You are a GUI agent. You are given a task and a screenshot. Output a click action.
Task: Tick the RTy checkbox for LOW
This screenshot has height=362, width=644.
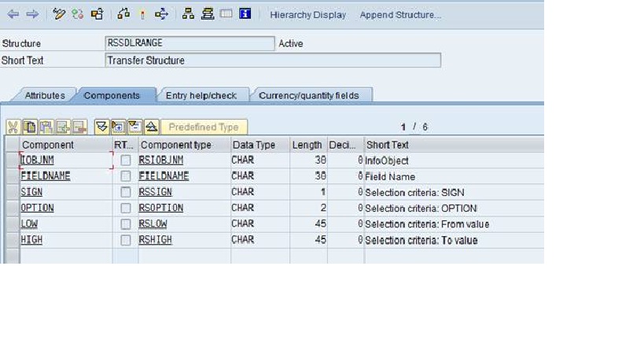click(126, 224)
